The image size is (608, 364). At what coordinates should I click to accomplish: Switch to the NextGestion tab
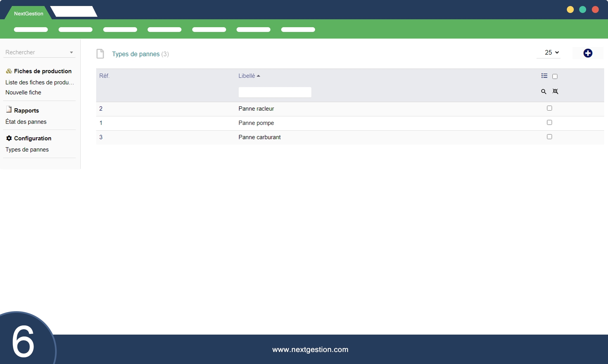pos(28,14)
